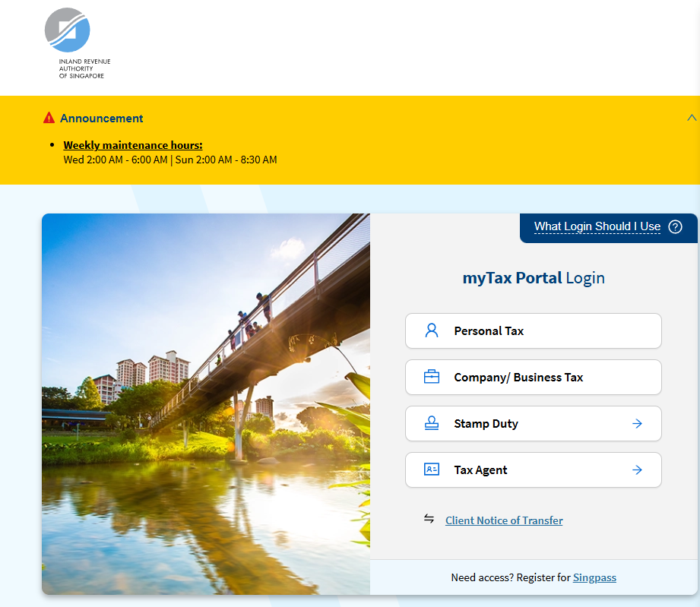Click the Wed 2:00 AM maintenance schedule text
The image size is (700, 607).
[x=170, y=160]
